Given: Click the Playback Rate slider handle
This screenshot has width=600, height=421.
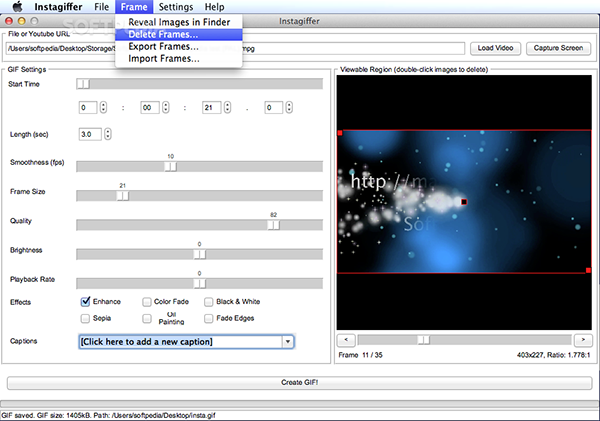Looking at the screenshot, I should tap(199, 284).
